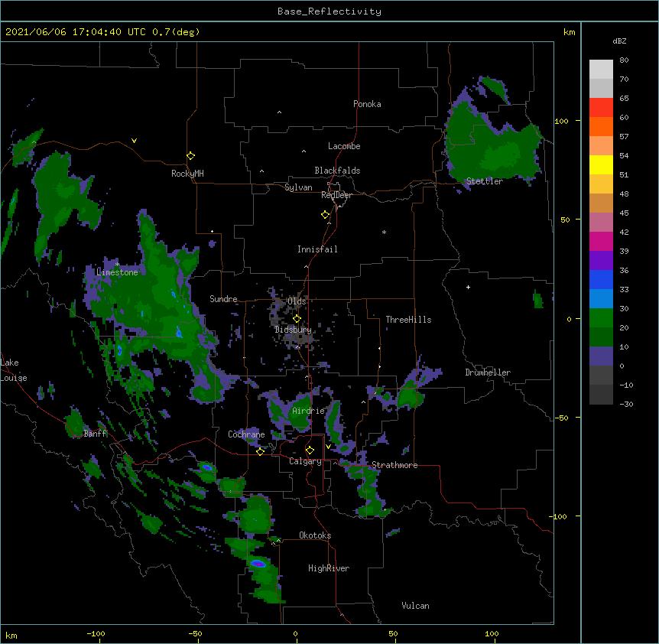Select the 60 dBZ orange color swatch
This screenshot has height=644, width=659.
coord(601,126)
